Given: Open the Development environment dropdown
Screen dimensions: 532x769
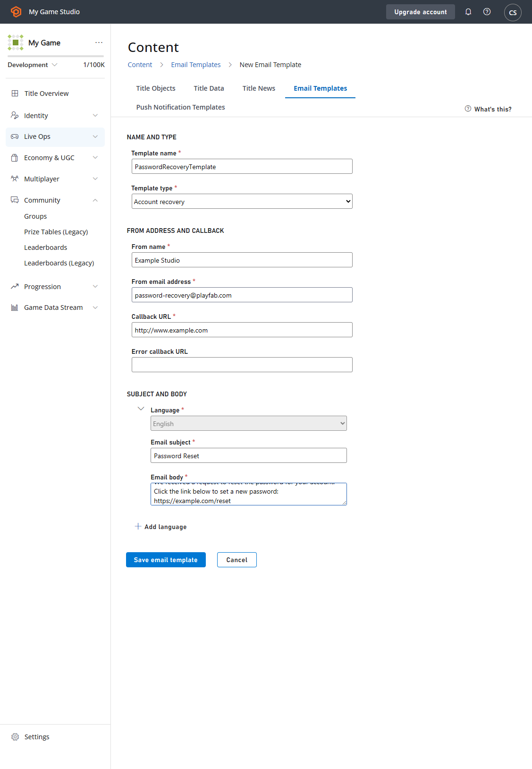Looking at the screenshot, I should click(x=33, y=65).
